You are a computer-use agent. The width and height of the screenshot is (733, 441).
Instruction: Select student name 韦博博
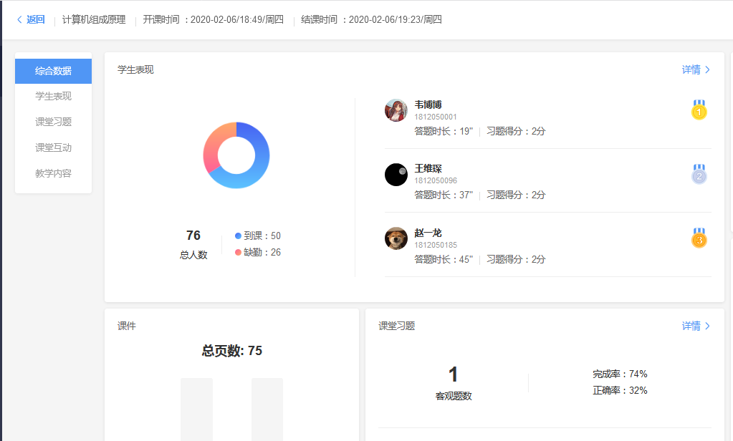428,104
